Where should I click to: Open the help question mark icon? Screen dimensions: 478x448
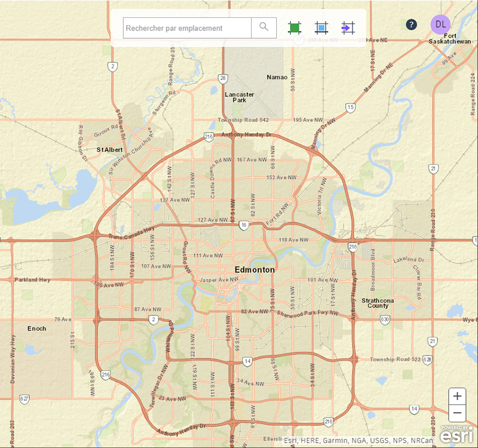tap(411, 24)
